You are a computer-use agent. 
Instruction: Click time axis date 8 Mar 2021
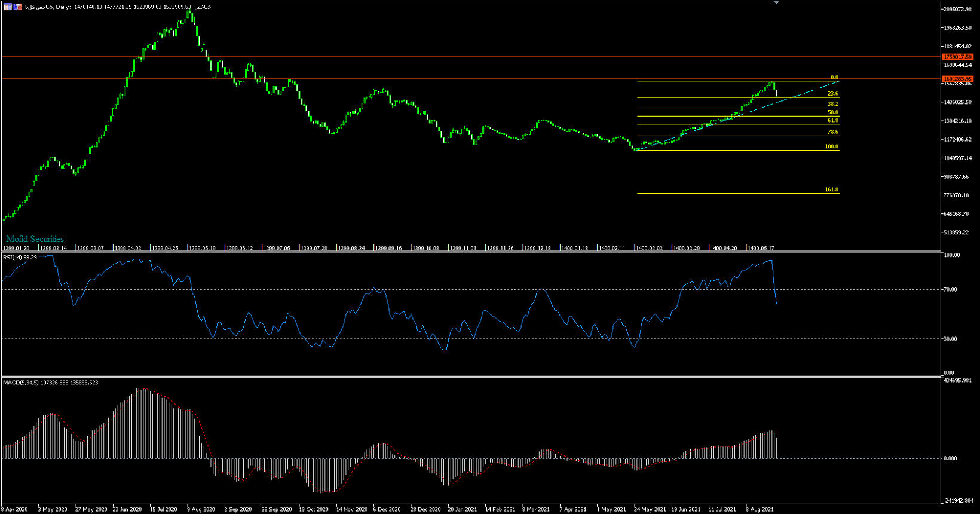pyautogui.click(x=536, y=509)
